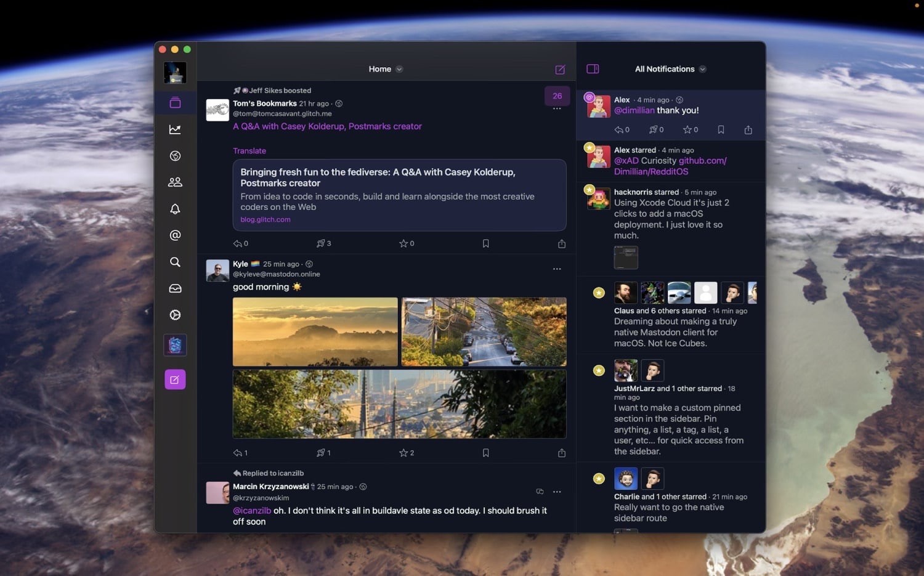Image resolution: width=924 pixels, height=576 pixels.
Task: Open Kyle's city skyline panorama photo
Action: pos(399,404)
